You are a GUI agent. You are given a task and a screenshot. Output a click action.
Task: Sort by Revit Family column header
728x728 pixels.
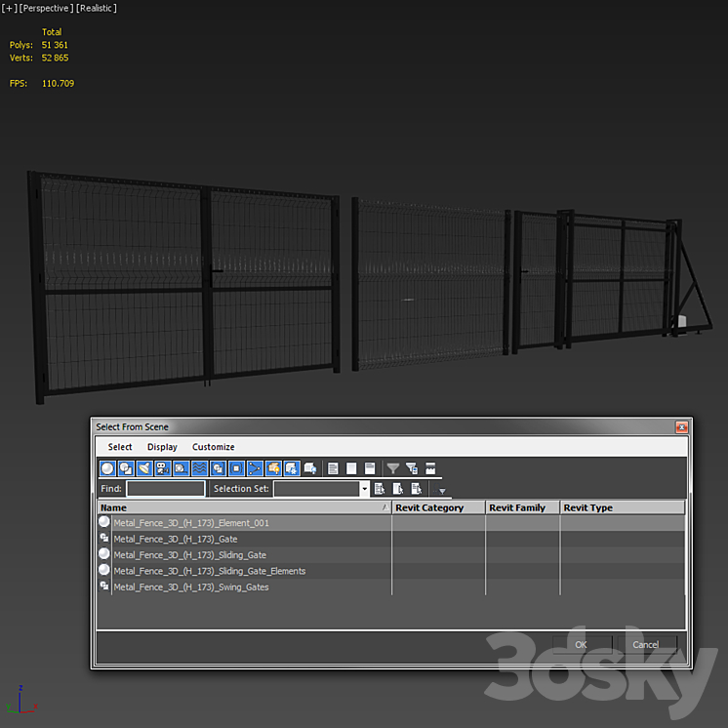point(523,507)
